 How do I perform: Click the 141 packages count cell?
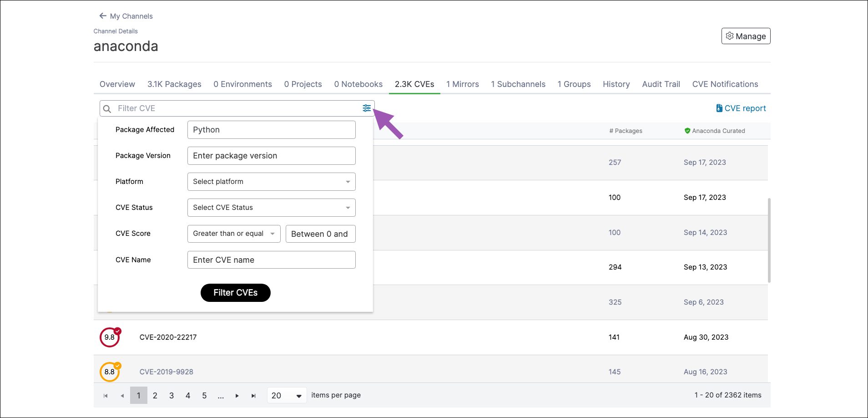click(x=614, y=337)
